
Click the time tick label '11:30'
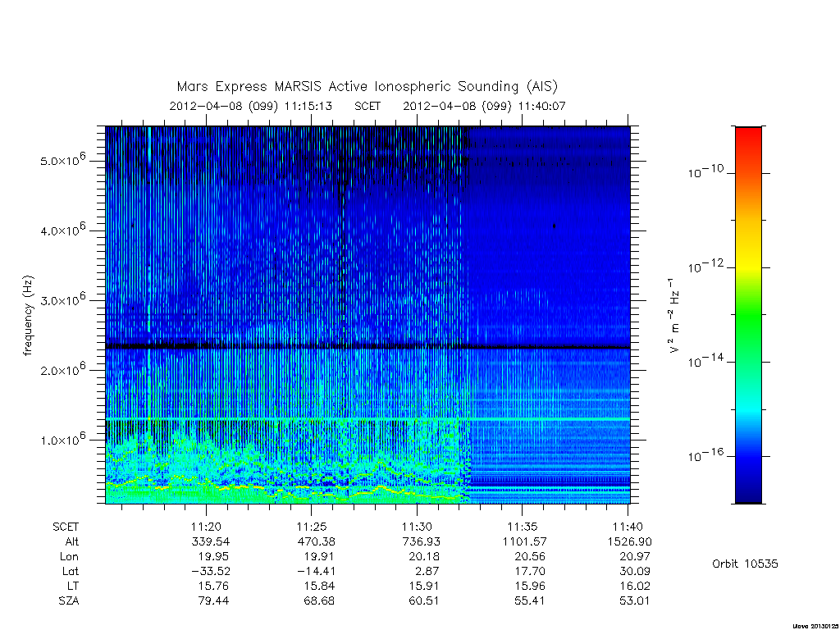(x=417, y=527)
